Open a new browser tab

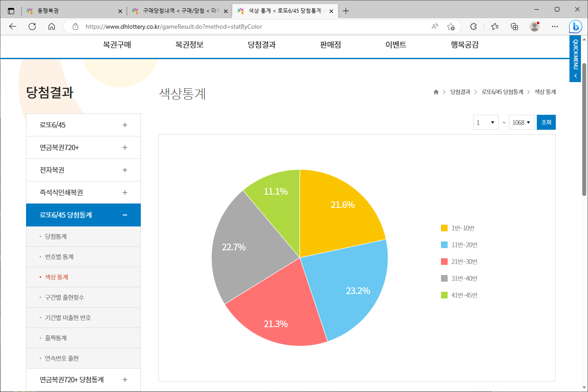(346, 11)
